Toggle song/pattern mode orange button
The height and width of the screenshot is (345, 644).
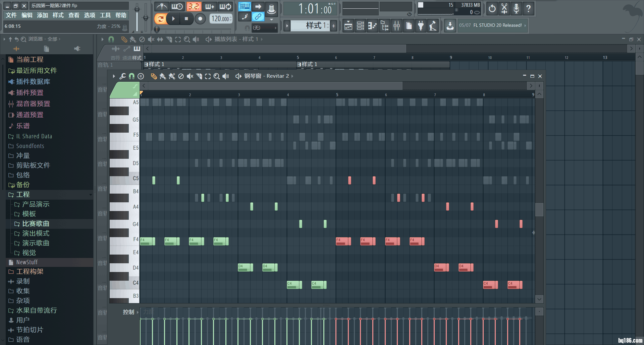click(161, 19)
